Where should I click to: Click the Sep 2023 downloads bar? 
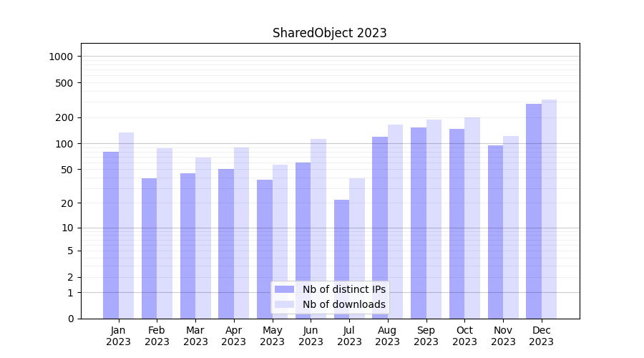click(434, 219)
